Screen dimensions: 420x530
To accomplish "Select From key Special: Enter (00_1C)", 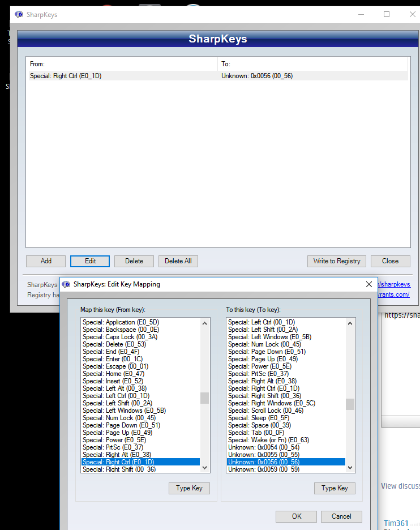I will (x=140, y=359).
